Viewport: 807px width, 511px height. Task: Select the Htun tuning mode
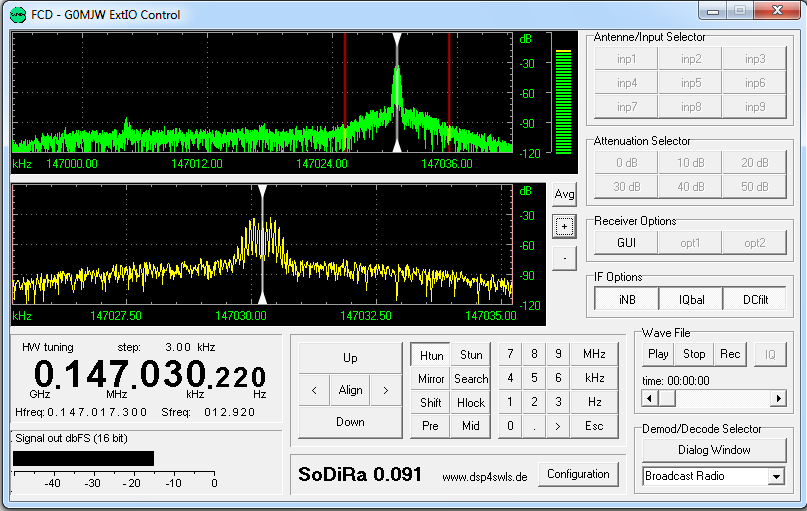point(431,355)
